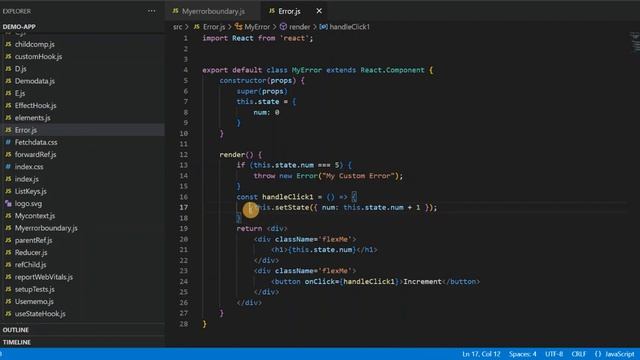Click the editor minimap
The height and width of the screenshot is (360, 640).
click(x=634, y=42)
